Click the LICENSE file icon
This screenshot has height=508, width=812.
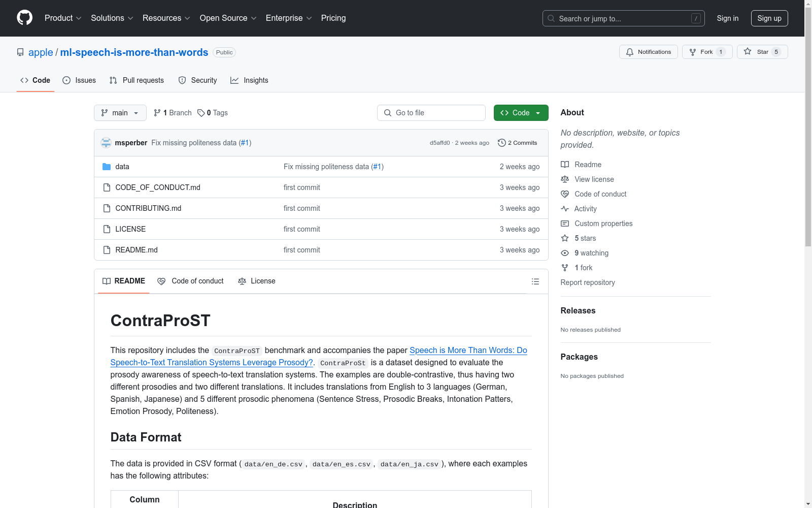click(x=107, y=229)
